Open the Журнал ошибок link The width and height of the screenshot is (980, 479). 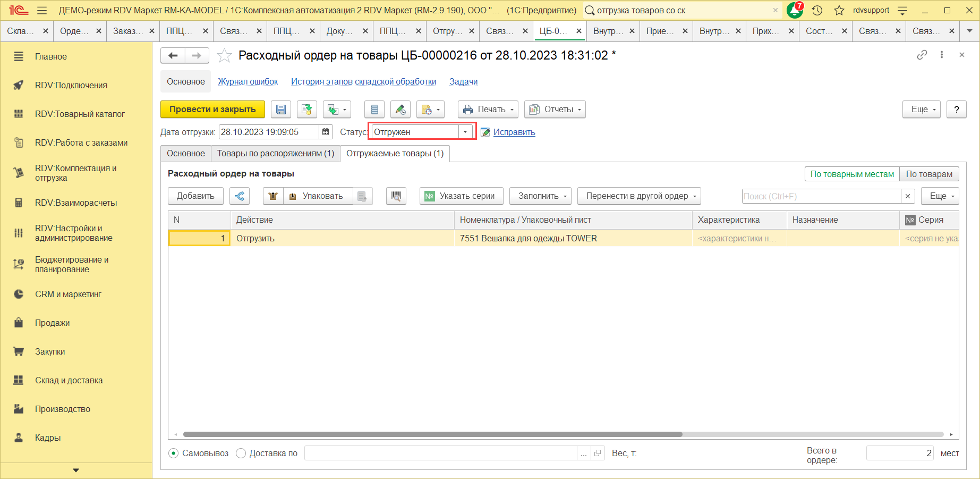coord(248,81)
